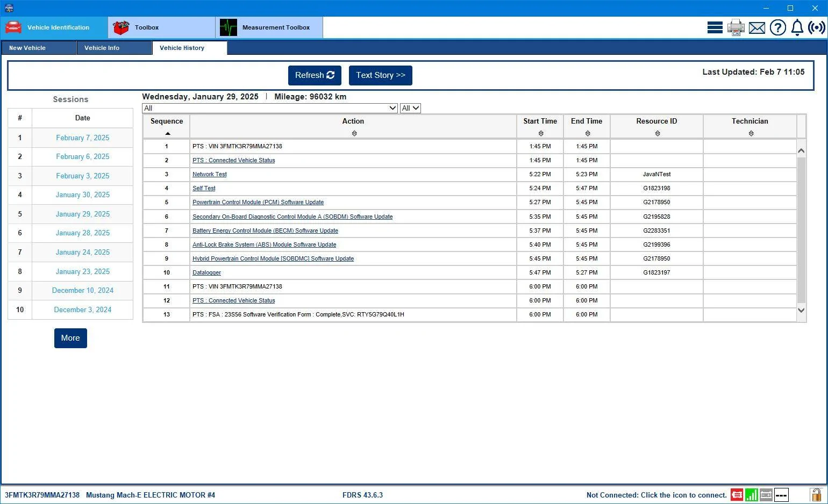Click the printer icon
The width and height of the screenshot is (828, 504).
click(x=736, y=27)
